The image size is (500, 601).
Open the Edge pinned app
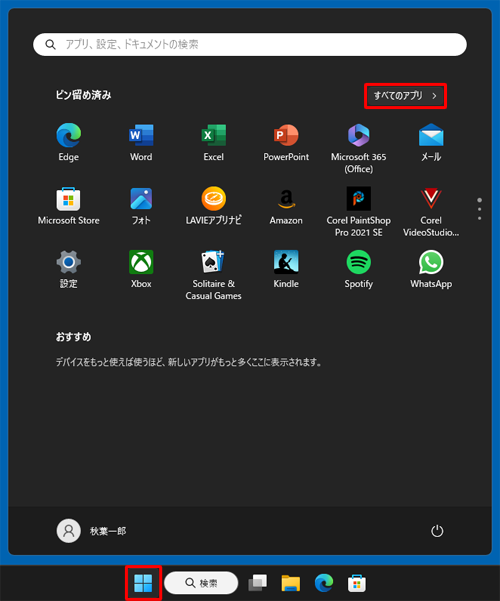tap(69, 142)
